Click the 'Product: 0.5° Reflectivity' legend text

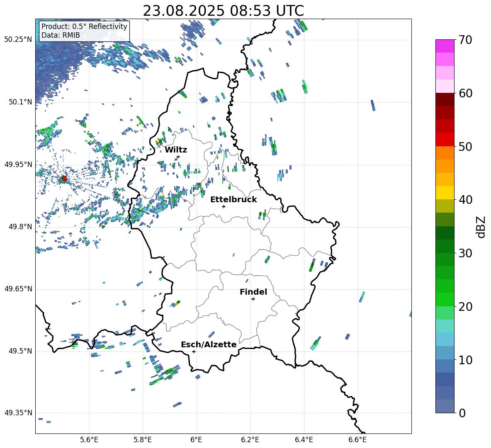tap(84, 26)
